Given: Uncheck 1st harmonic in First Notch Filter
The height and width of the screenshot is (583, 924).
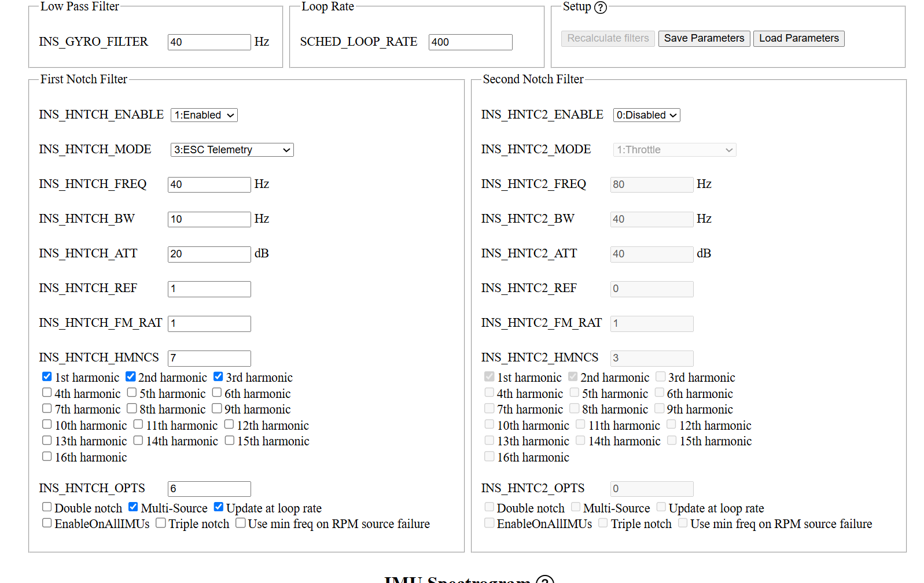Looking at the screenshot, I should click(47, 377).
